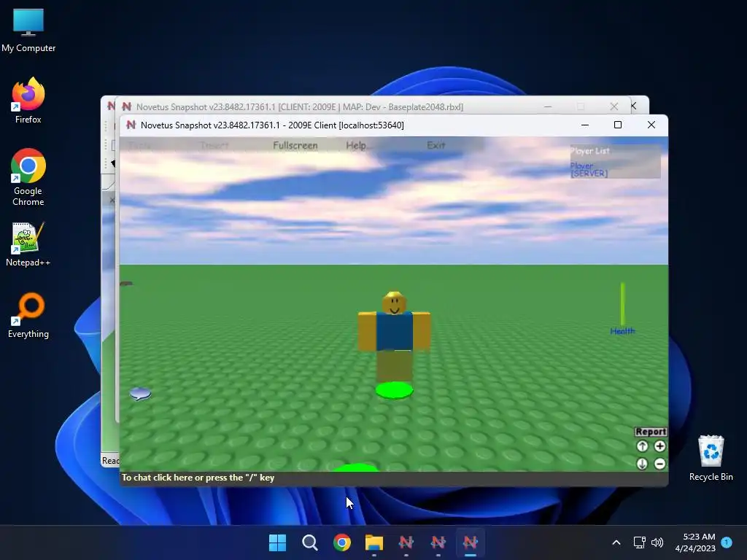Open Firefox desktop shortcut
The image size is (747, 560).
(28, 101)
